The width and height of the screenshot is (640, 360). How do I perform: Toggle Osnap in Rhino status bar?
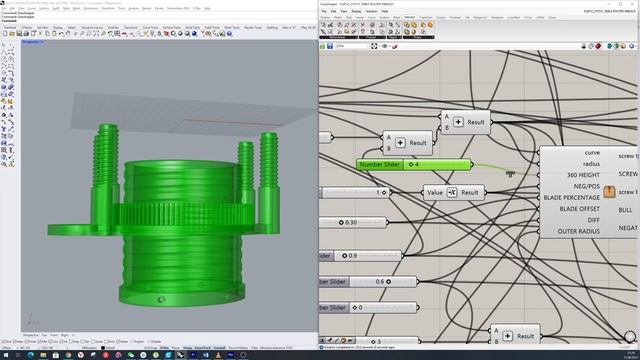[x=187, y=348]
